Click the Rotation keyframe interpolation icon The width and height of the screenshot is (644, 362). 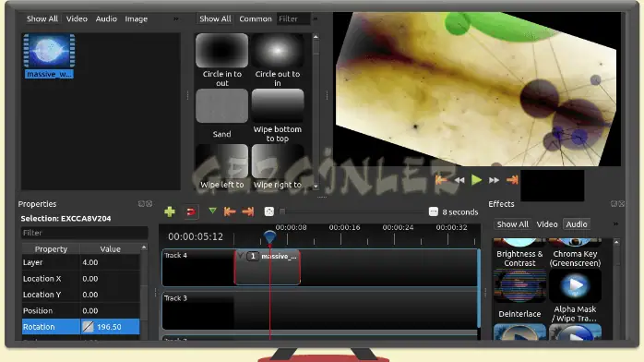(88, 327)
